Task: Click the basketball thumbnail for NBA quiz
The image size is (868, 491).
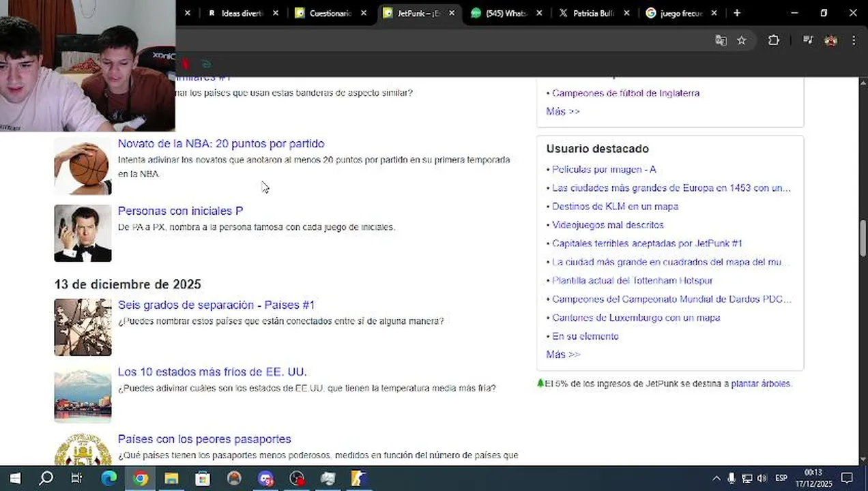Action: click(x=83, y=166)
